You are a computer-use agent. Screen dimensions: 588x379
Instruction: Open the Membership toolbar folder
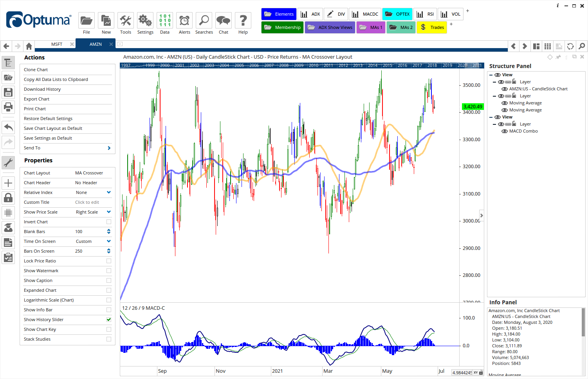point(282,27)
